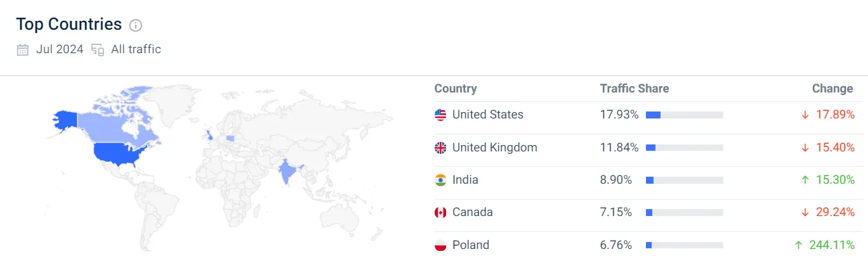Sort by the Traffic Share column header
Screen dimensions: 868x261
tap(635, 89)
